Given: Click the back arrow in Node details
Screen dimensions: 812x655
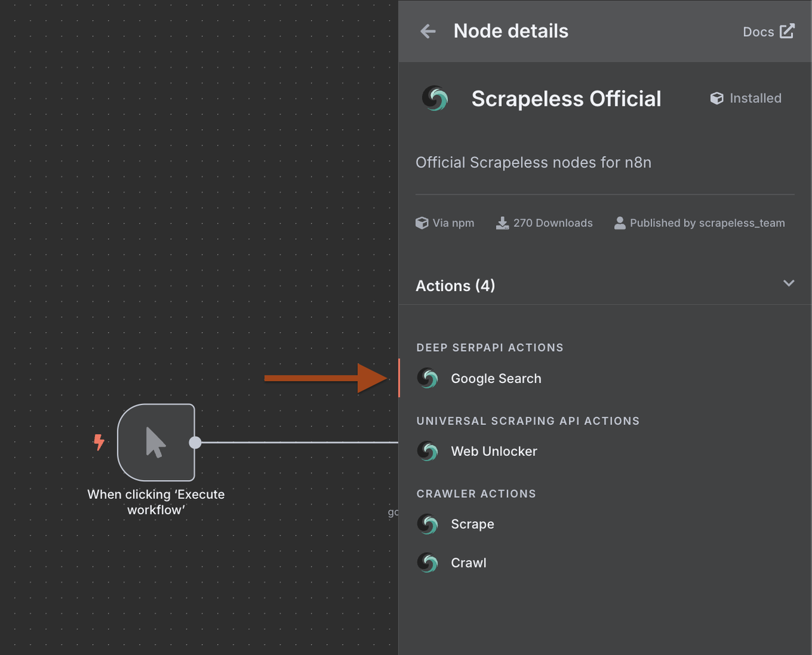Looking at the screenshot, I should (428, 31).
